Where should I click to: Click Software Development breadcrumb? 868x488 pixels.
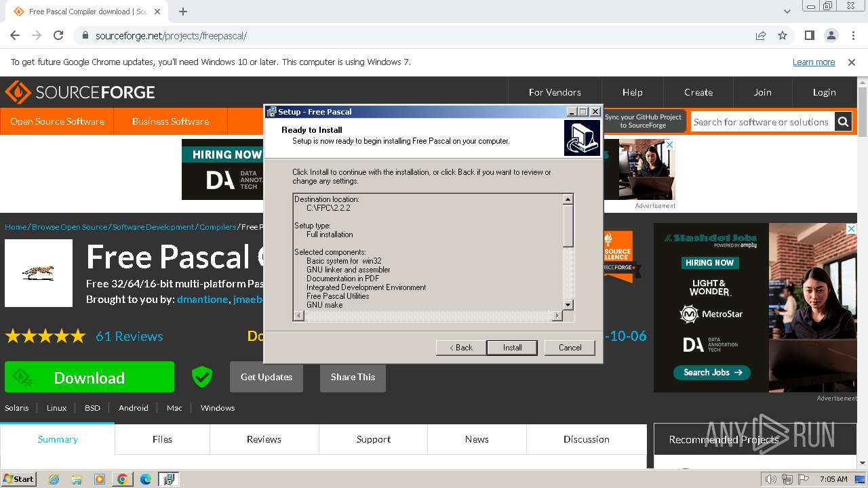pos(153,227)
